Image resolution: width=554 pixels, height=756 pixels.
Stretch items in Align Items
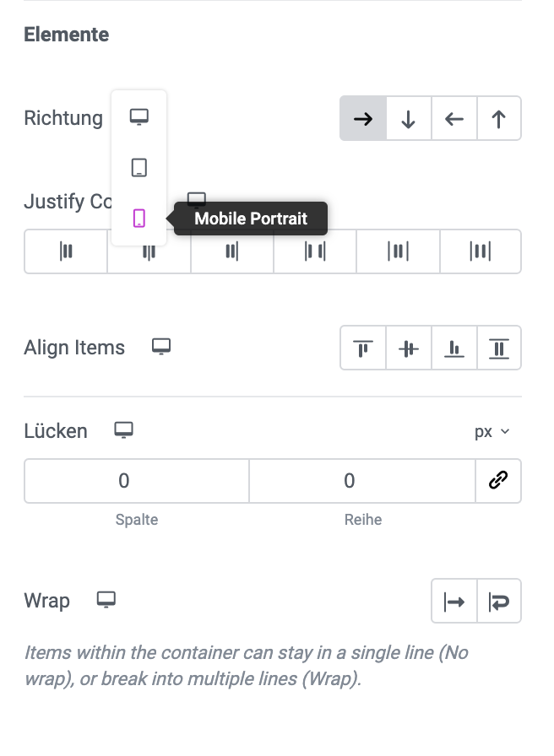[x=499, y=348]
